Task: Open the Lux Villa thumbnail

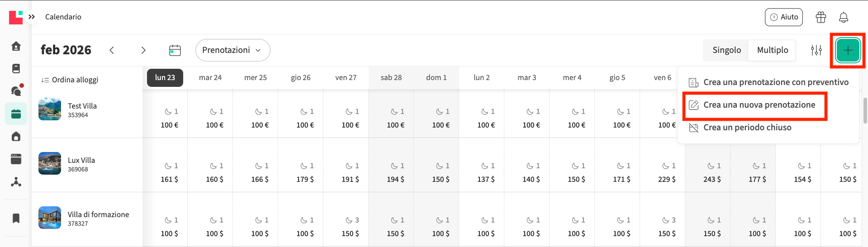Action: point(50,163)
